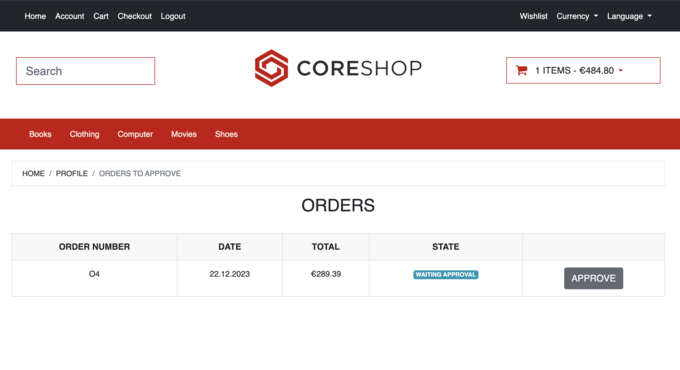Click the CoreShop logo emblem
The image size is (680, 370).
(271, 68)
